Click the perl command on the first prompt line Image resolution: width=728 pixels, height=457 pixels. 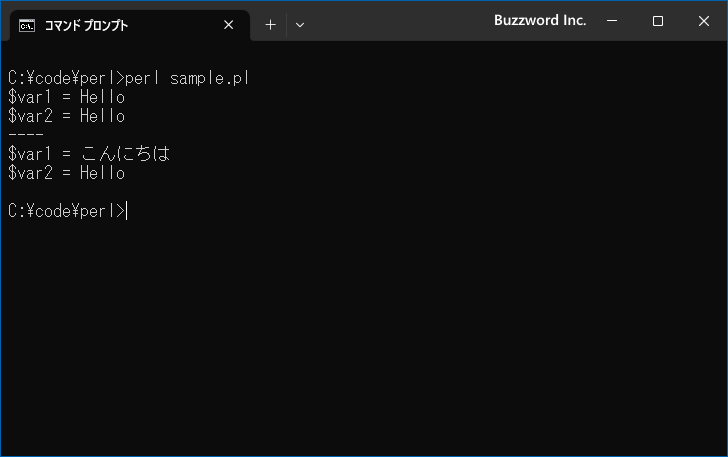coord(142,78)
